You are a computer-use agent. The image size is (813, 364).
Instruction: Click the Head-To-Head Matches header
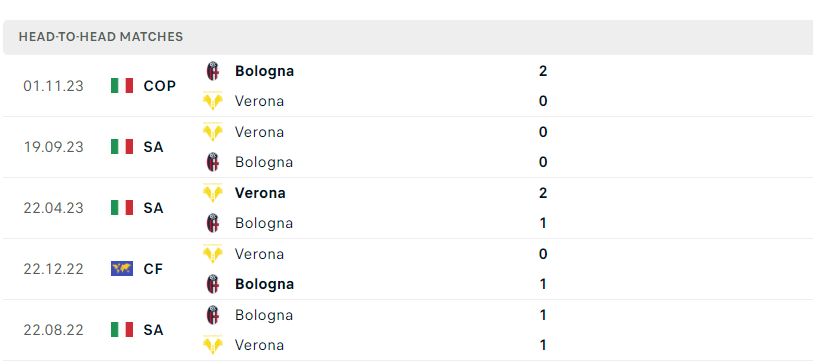(x=101, y=37)
